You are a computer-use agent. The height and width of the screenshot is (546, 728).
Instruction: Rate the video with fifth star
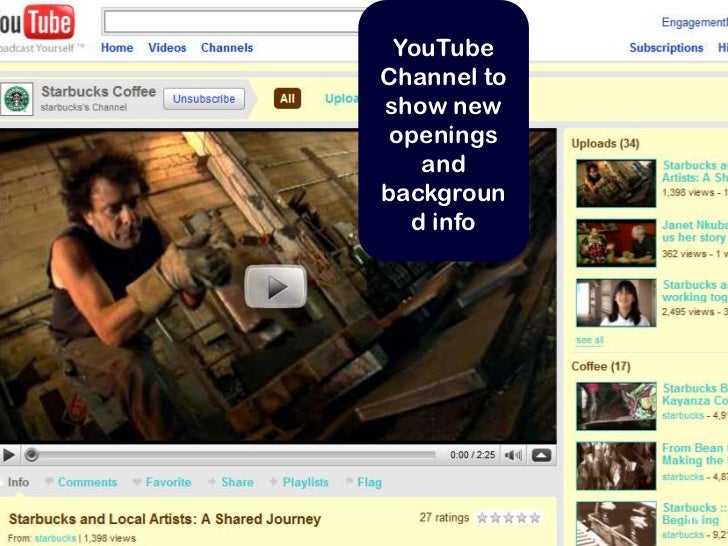coord(535,518)
